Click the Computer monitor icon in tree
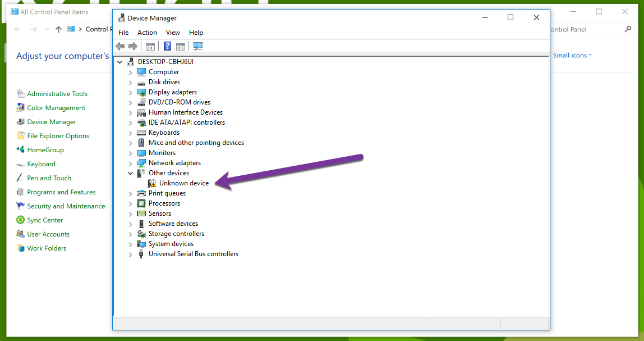Screen dimensions: 644x341 pyautogui.click(x=141, y=72)
